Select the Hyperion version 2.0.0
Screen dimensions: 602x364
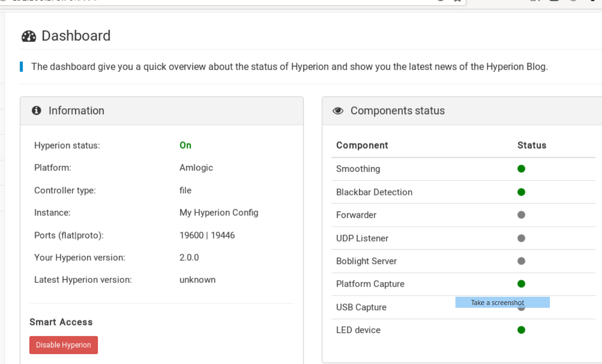point(189,258)
